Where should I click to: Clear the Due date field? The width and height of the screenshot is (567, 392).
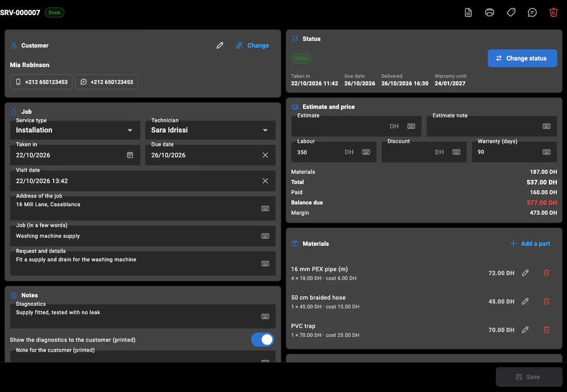click(x=265, y=155)
